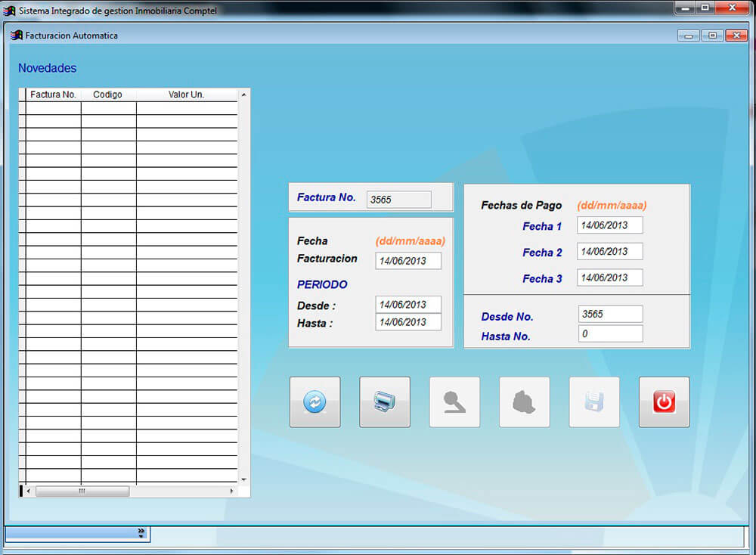
Task: Click the PERIODO Desde date field
Action: tap(408, 305)
